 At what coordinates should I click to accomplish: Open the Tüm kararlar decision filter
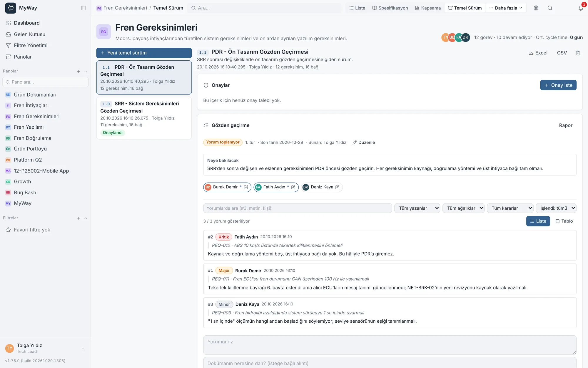[510, 208]
